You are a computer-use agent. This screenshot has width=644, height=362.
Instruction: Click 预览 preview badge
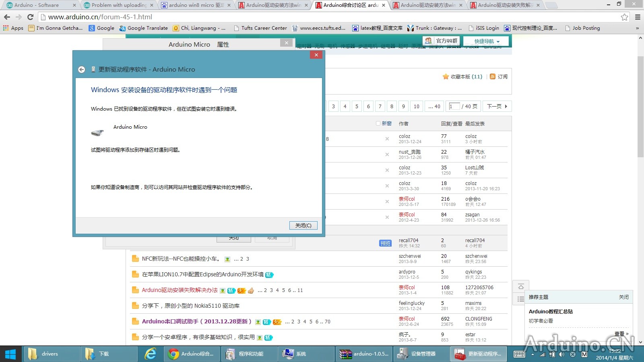click(x=385, y=243)
